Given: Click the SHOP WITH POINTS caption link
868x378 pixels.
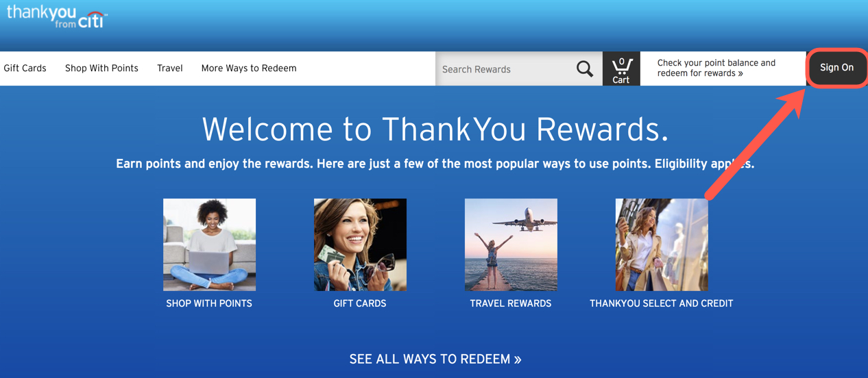Looking at the screenshot, I should (x=209, y=303).
